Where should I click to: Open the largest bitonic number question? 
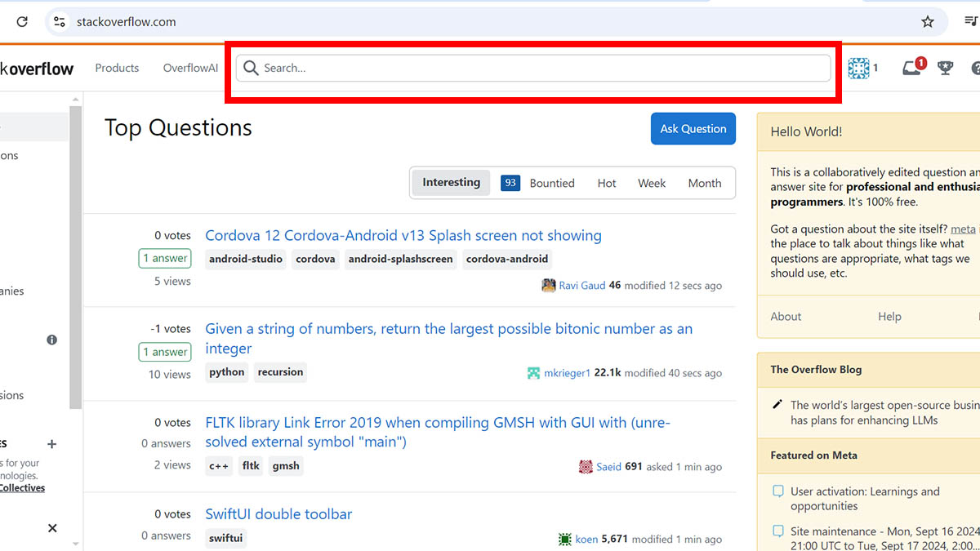(448, 339)
